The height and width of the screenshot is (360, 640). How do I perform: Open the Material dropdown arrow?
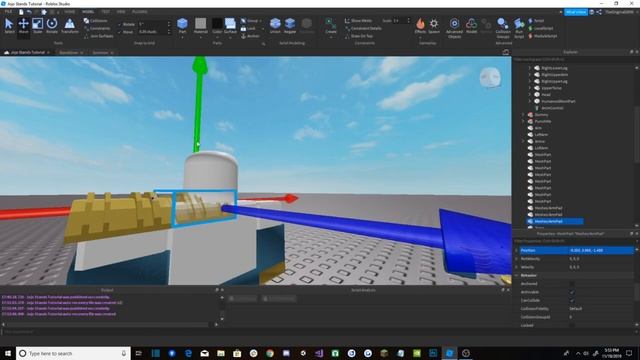pos(200,38)
